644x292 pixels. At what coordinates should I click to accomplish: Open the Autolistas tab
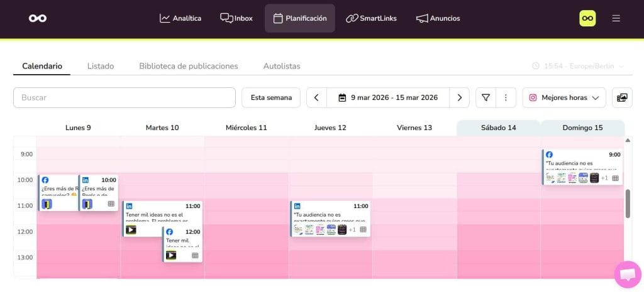(282, 66)
